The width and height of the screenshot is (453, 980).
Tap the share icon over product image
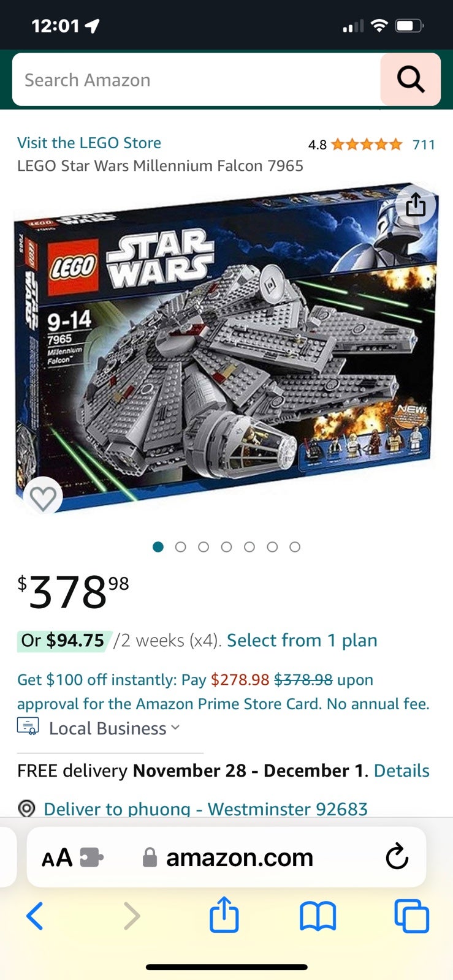coord(416,205)
